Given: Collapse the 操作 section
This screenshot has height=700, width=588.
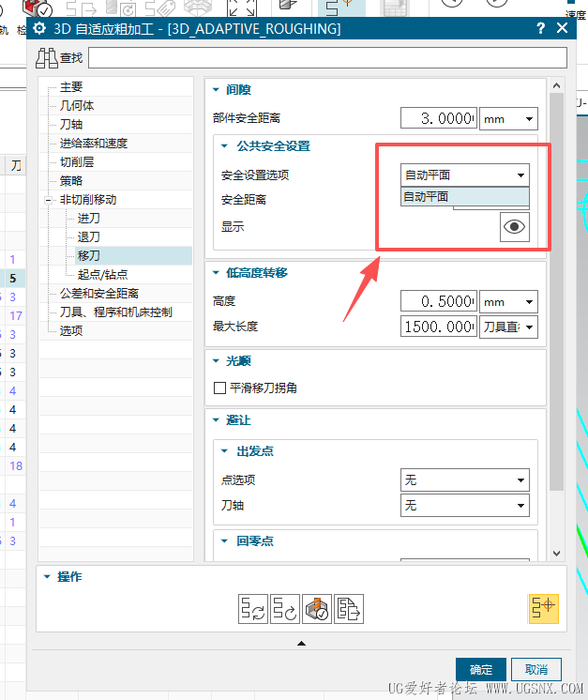Looking at the screenshot, I should [47, 577].
